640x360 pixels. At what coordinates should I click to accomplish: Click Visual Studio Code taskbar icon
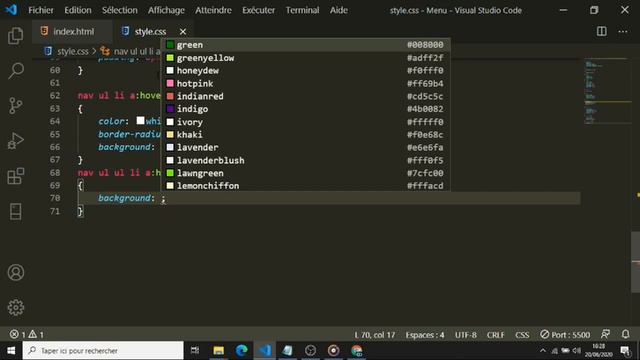(264, 351)
